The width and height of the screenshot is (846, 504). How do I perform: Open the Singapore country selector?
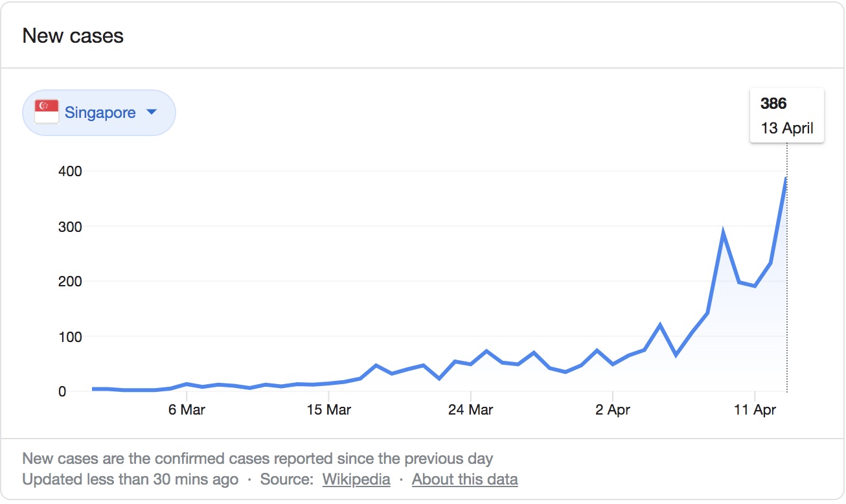click(99, 113)
